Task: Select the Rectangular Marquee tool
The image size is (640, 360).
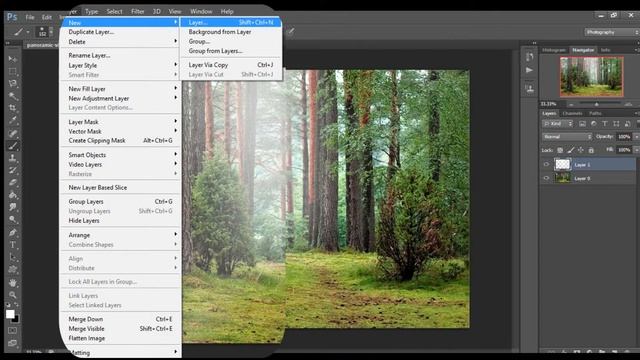Action: 13,71
